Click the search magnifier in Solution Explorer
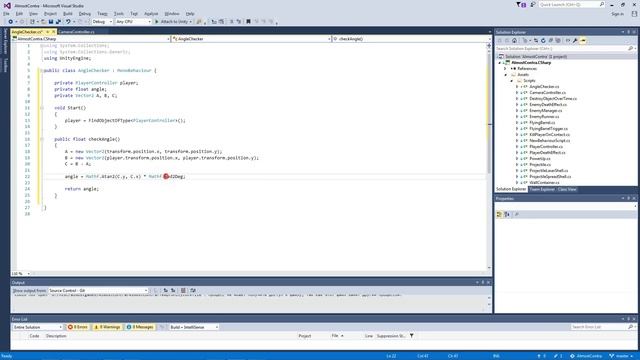Viewport: 640px width, 360px height. click(x=631, y=48)
